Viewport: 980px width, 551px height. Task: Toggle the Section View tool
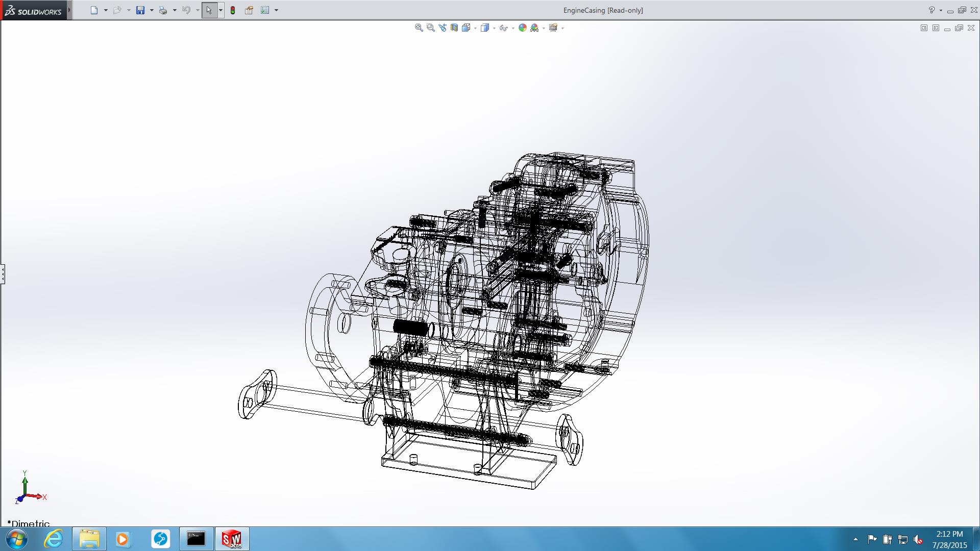[454, 28]
